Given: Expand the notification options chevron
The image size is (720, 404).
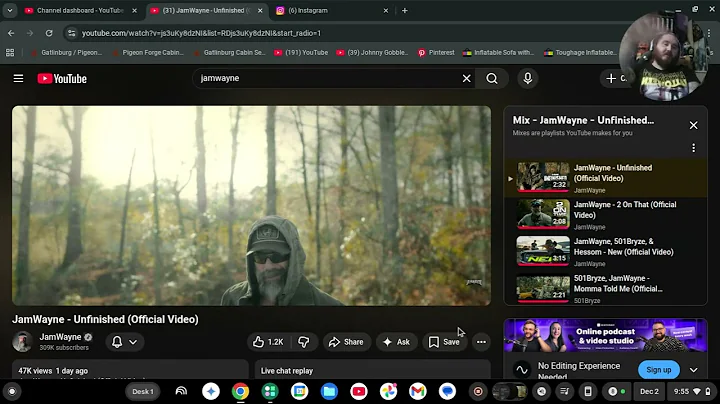Looking at the screenshot, I should tap(133, 342).
